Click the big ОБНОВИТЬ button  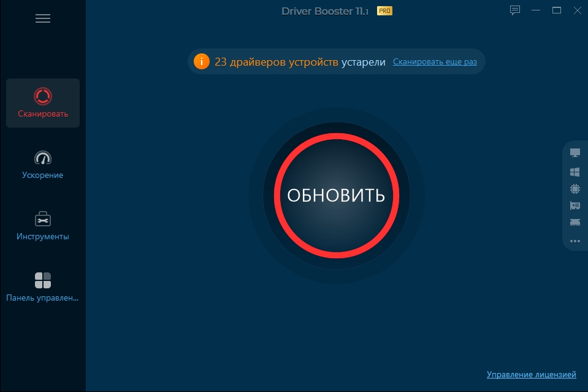tap(337, 196)
